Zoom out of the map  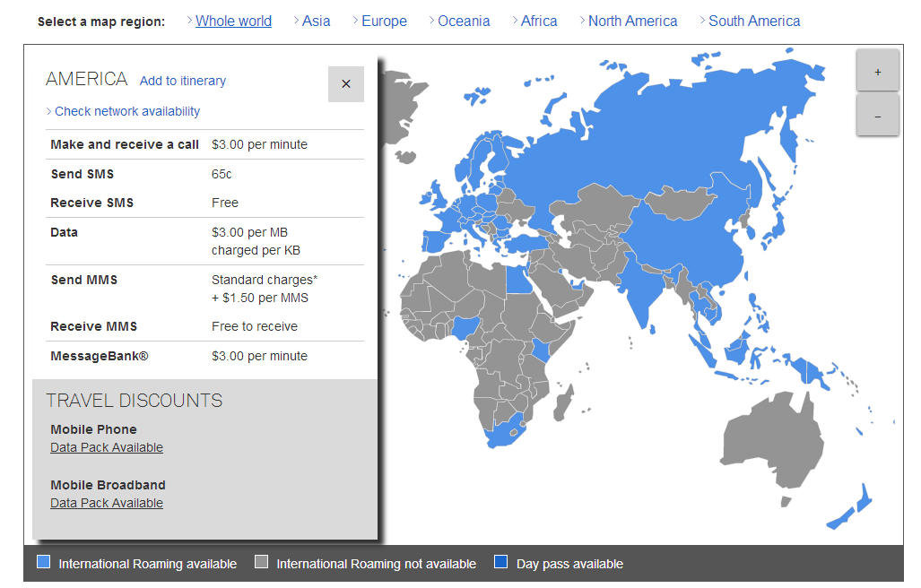point(877,117)
